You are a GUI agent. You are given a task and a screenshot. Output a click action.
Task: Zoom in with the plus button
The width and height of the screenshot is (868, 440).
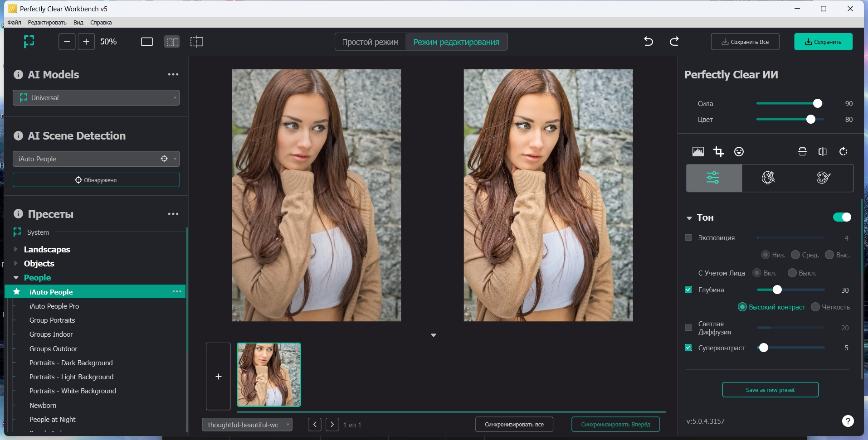pos(86,42)
